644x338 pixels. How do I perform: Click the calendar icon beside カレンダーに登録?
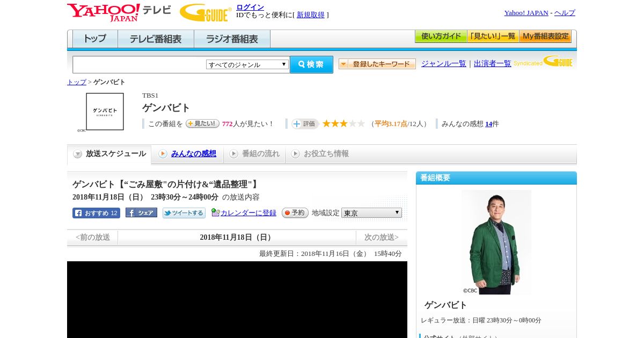pyautogui.click(x=216, y=212)
